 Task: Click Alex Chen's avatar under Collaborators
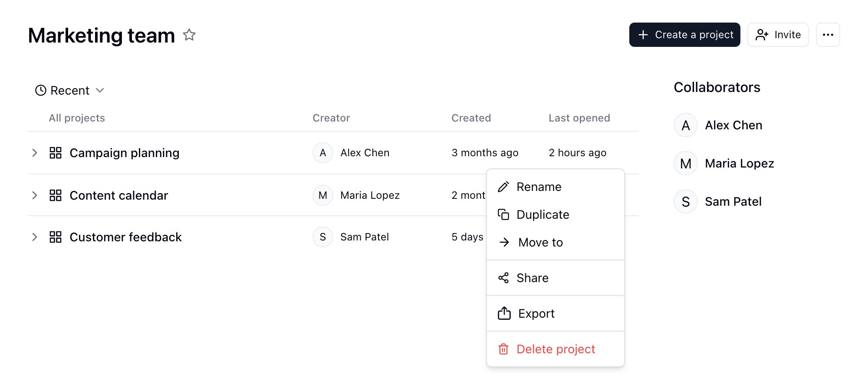coord(686,125)
